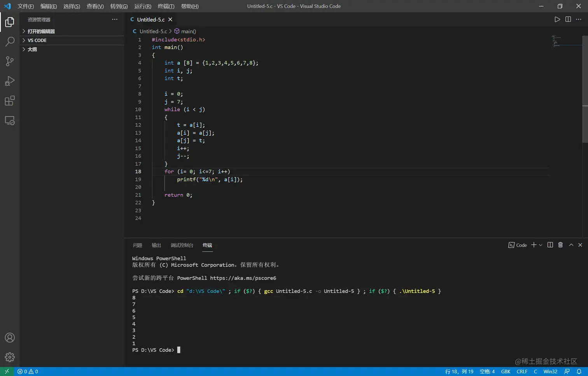Open the terminal launch profile dropdown arrow

point(541,245)
